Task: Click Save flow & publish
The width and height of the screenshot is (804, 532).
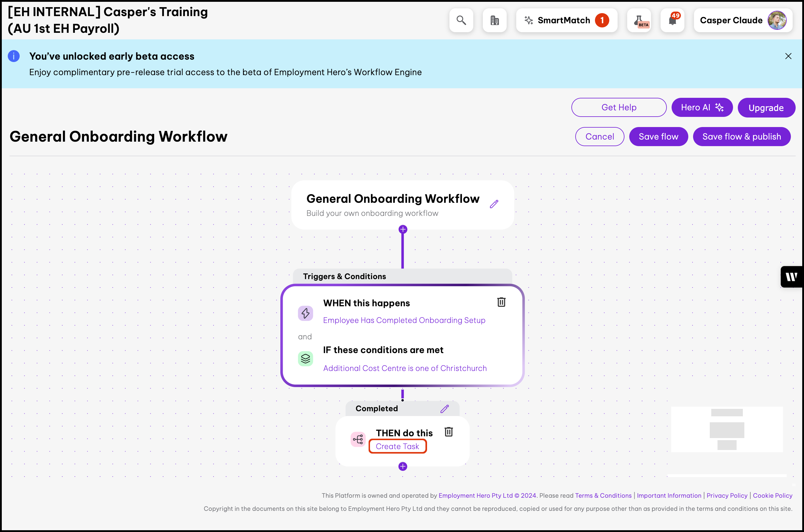Action: 741,137
